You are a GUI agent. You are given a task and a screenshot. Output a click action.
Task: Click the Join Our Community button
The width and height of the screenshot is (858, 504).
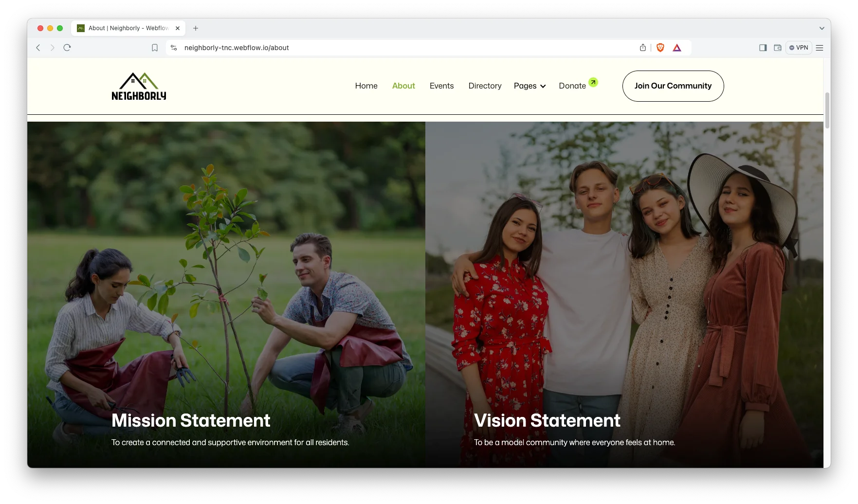[x=673, y=86]
